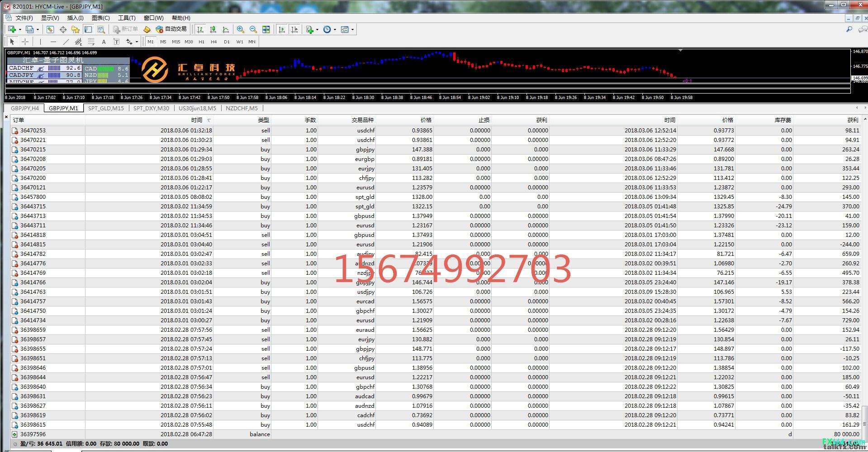Sort by the 交易品种 column header

(363, 120)
